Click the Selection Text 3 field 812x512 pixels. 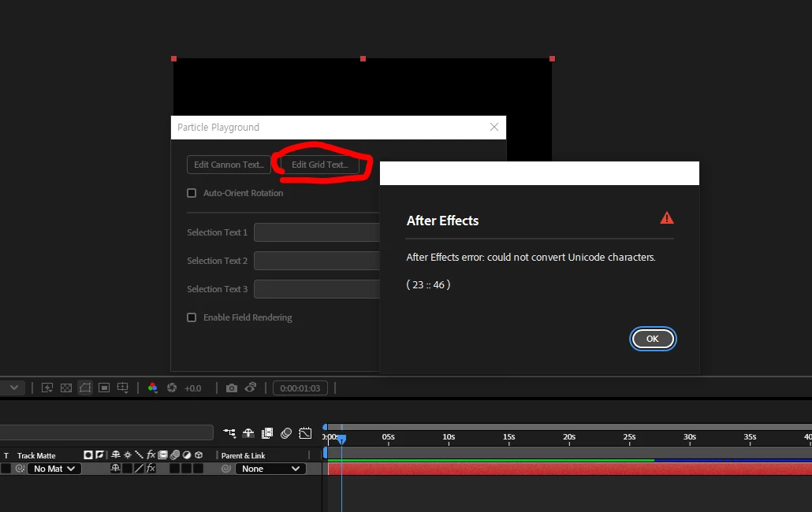click(x=317, y=289)
